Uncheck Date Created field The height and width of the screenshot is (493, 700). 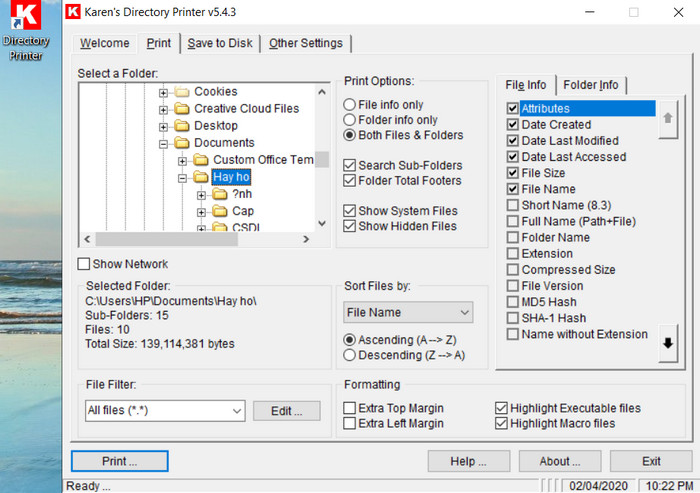tap(512, 125)
